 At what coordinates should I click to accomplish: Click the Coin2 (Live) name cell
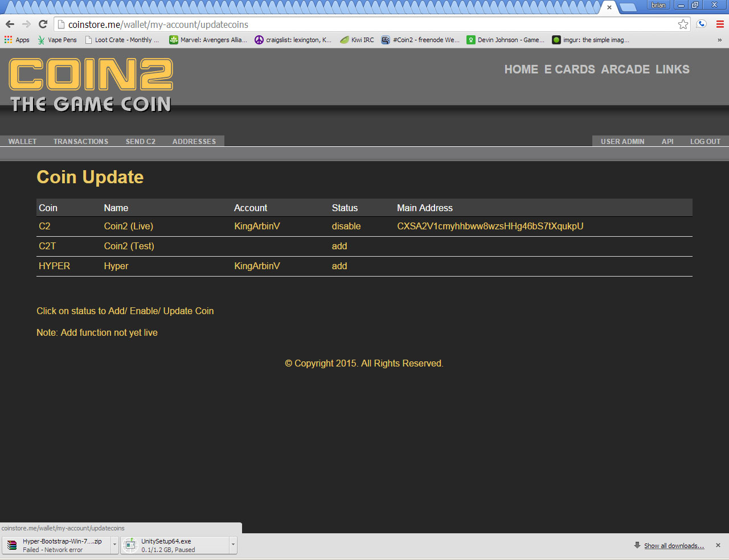click(128, 226)
